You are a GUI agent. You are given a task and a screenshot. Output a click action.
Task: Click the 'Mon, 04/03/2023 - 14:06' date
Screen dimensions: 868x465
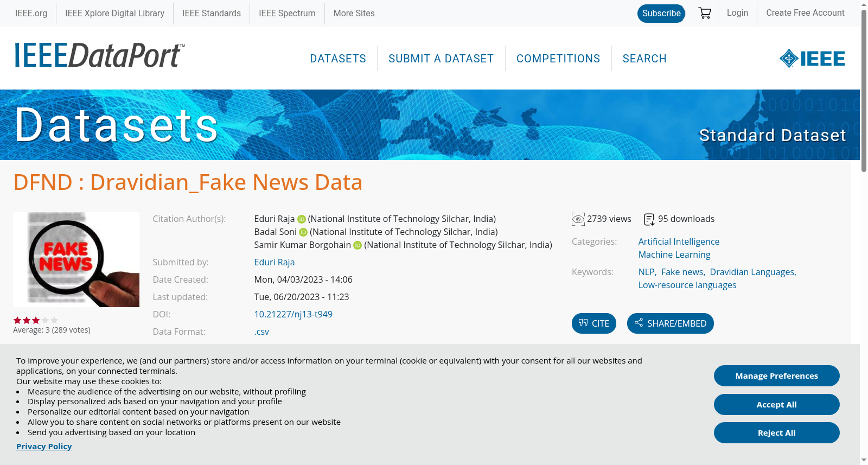(303, 279)
